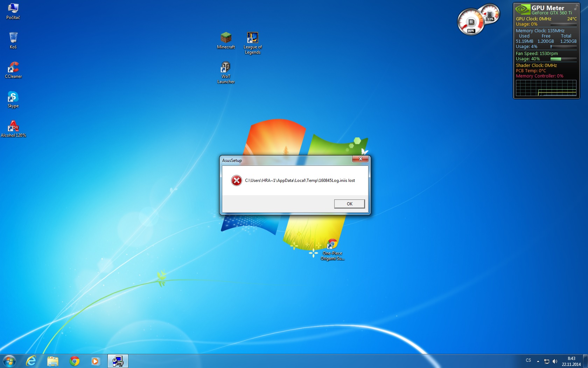This screenshot has width=588, height=368.
Task: Select the Minecraft desktop icon
Action: pos(226,40)
